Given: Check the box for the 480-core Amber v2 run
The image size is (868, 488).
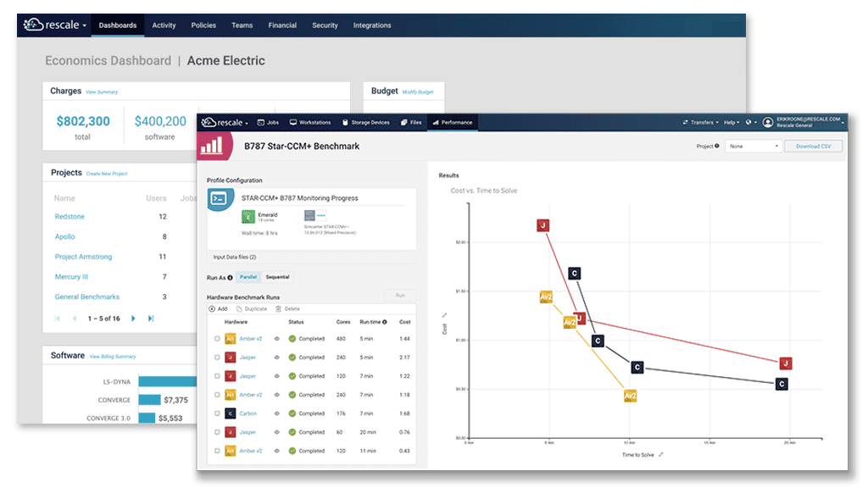Looking at the screenshot, I should click(x=217, y=339).
